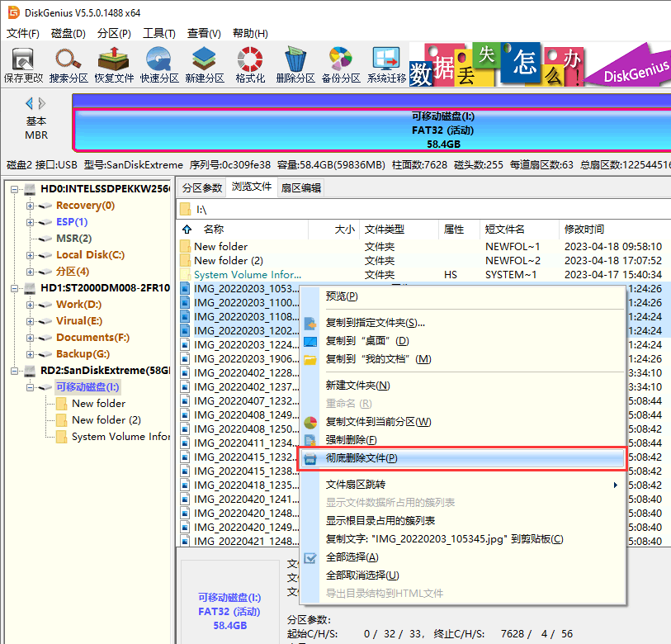The image size is (671, 644).
Task: Switch to the 分区参数 tab
Action: click(202, 188)
